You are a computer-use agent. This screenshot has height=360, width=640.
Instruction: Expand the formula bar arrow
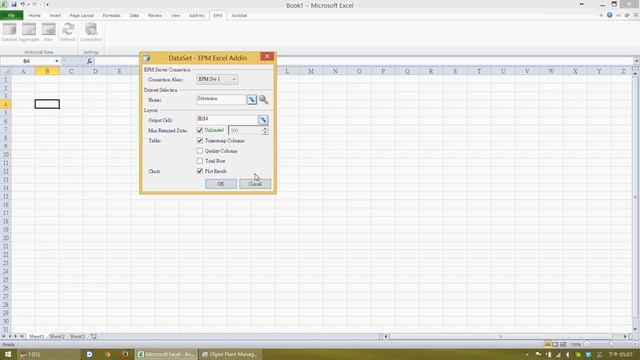(x=636, y=61)
